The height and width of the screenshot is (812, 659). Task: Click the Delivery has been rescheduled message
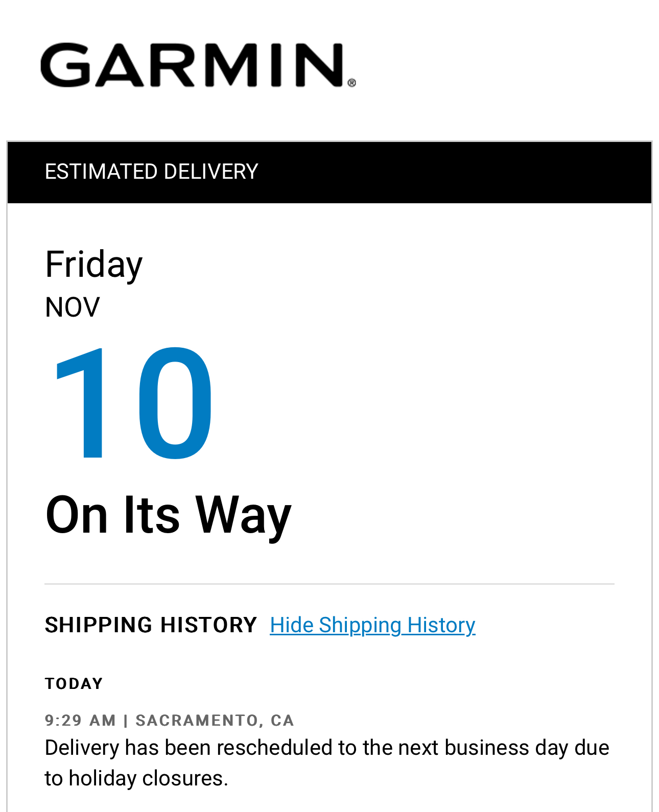click(327, 748)
